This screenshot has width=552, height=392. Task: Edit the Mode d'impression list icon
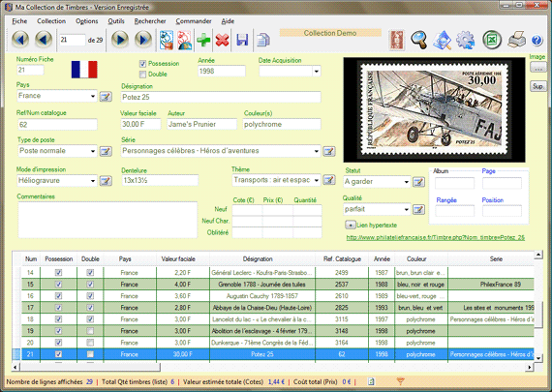tap(106, 181)
